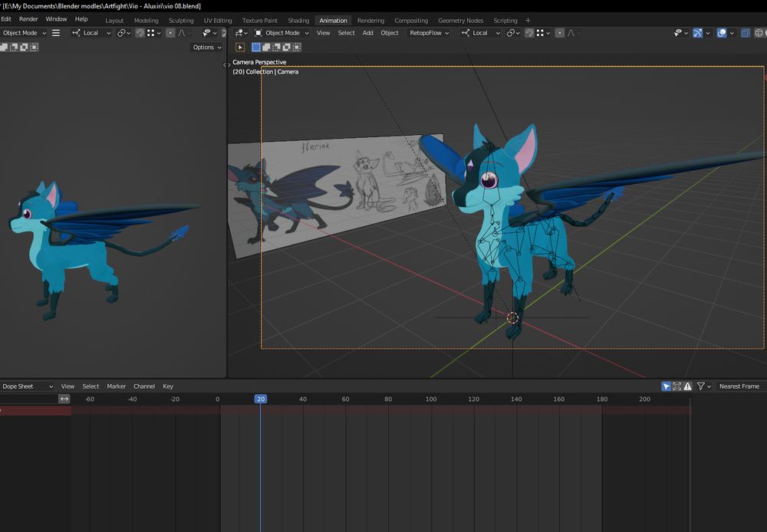Open the Key menu in Dope Sheet
This screenshot has width=767, height=532.
click(x=168, y=386)
